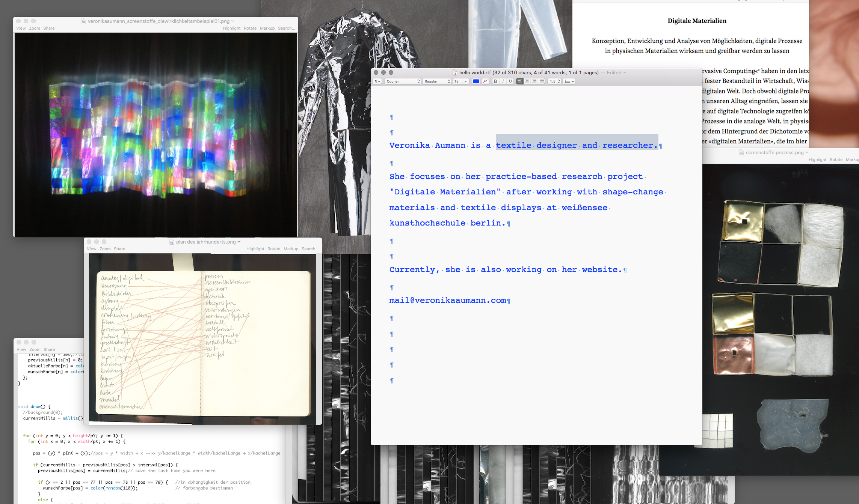Center-align text in TextEdit
Viewport: 859px width, 504px height.
point(527,81)
